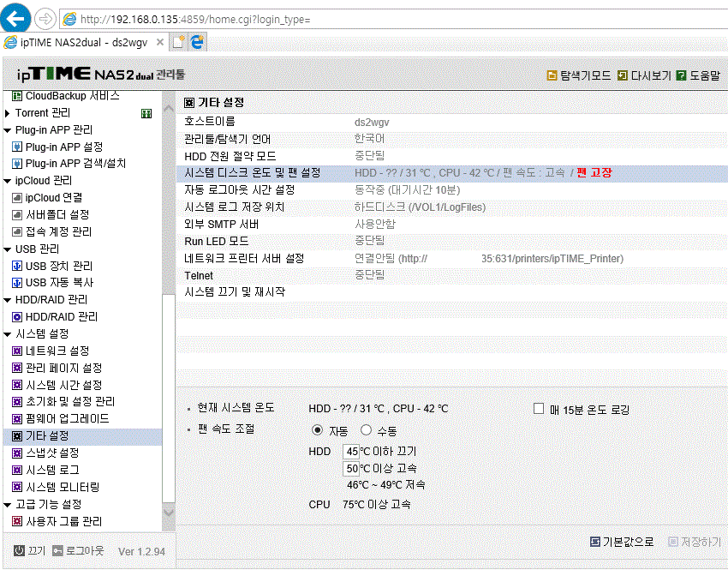
Task: Click the browser back arrow button
Action: tap(15, 19)
